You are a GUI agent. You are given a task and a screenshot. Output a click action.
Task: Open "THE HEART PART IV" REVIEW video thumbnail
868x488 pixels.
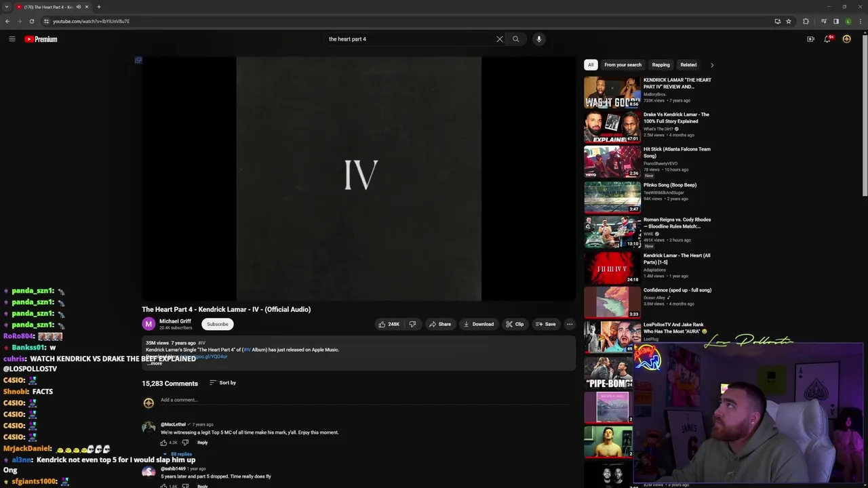pyautogui.click(x=612, y=92)
